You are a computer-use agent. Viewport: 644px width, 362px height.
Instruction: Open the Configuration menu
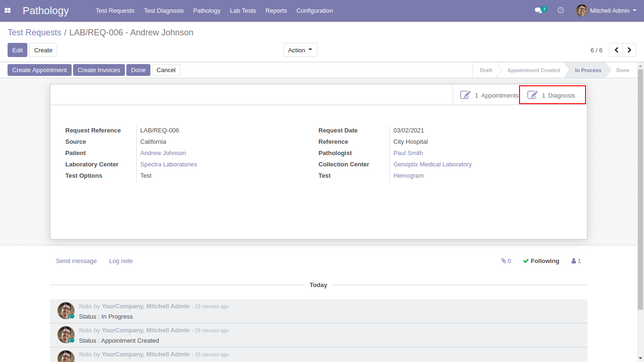(314, 10)
